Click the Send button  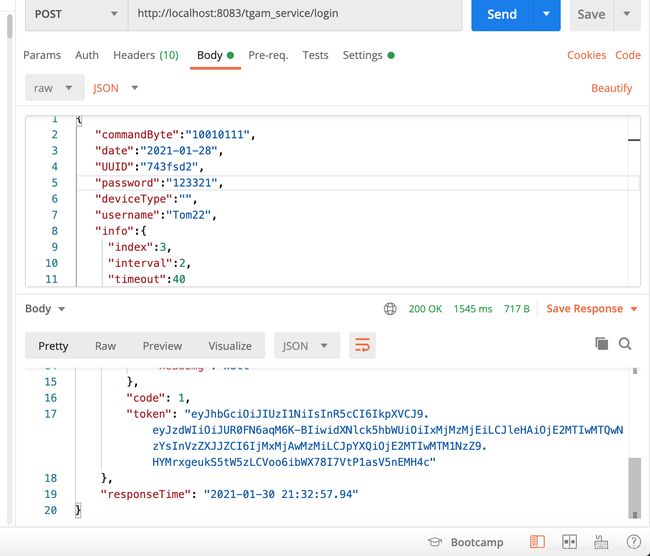502,15
